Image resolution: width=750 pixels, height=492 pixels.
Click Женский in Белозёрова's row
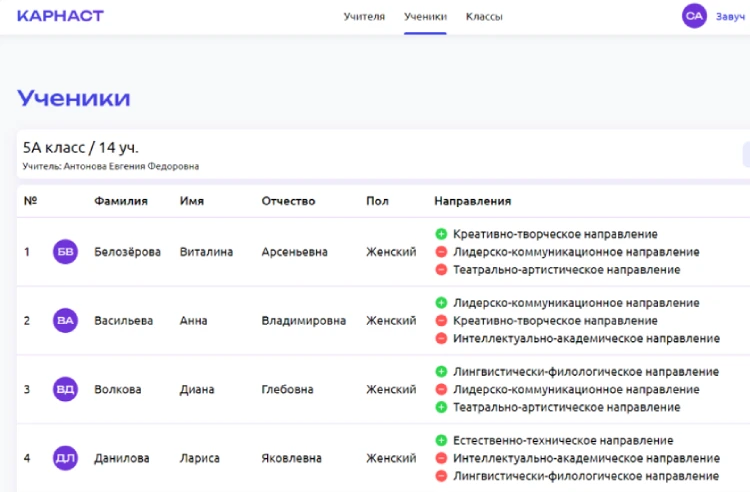[391, 251]
